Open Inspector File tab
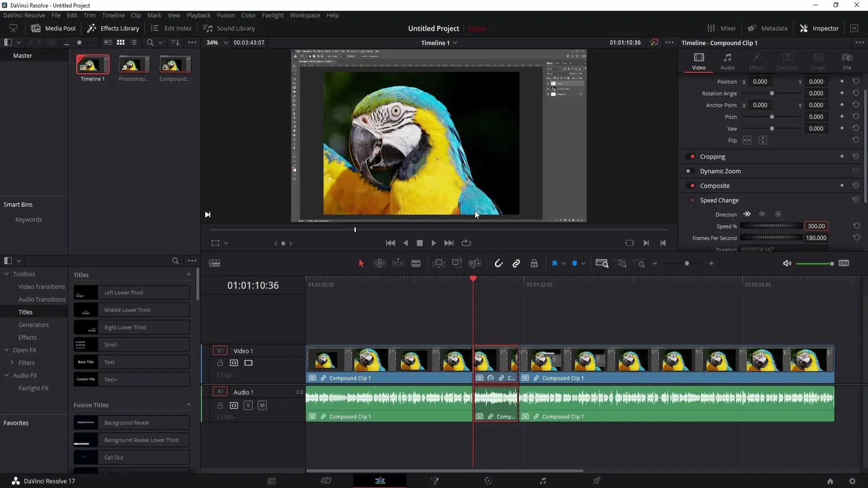 tap(847, 61)
